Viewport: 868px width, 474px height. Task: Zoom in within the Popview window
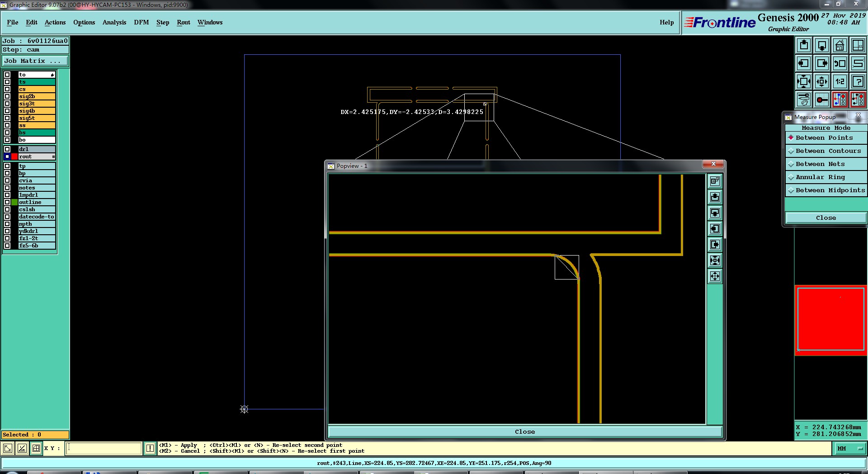coord(715,260)
